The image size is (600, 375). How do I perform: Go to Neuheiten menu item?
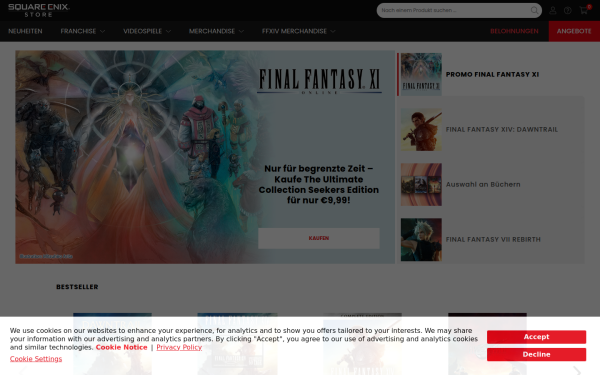25,31
